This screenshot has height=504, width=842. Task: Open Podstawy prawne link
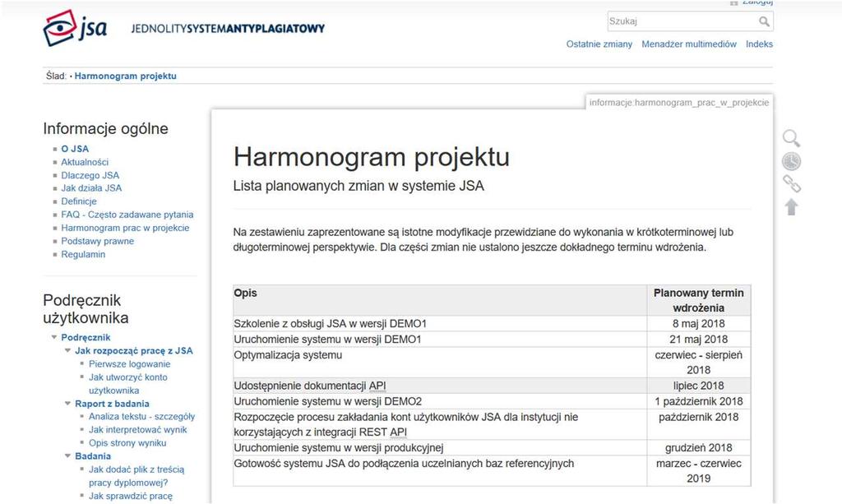97,241
